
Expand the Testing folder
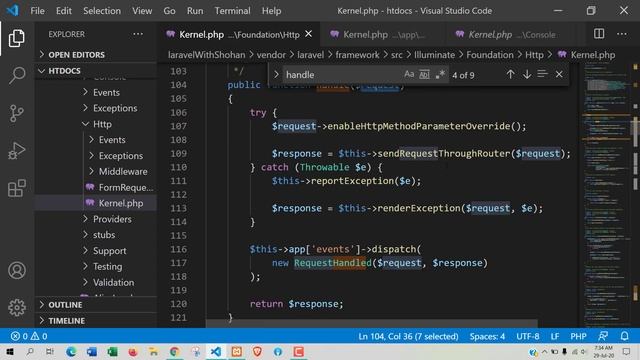(x=96, y=267)
